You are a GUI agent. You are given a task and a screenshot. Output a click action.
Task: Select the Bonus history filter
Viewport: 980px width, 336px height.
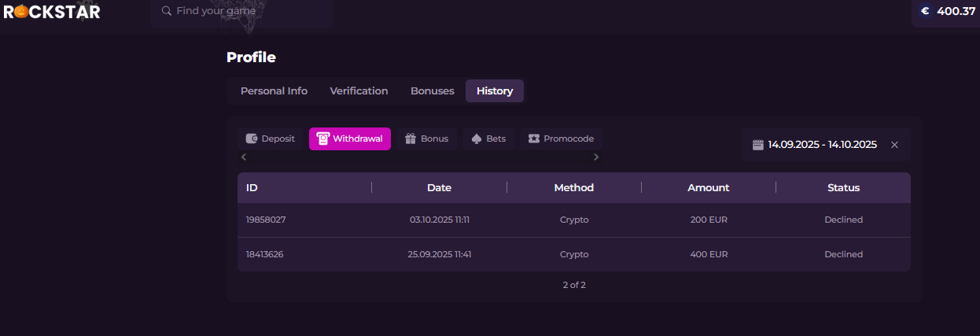click(x=426, y=139)
